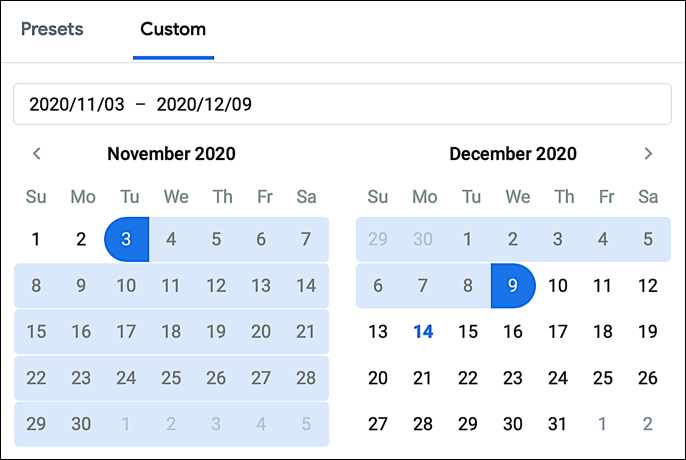Pick December 25 in the calendar
The height and width of the screenshot is (460, 686).
(603, 378)
